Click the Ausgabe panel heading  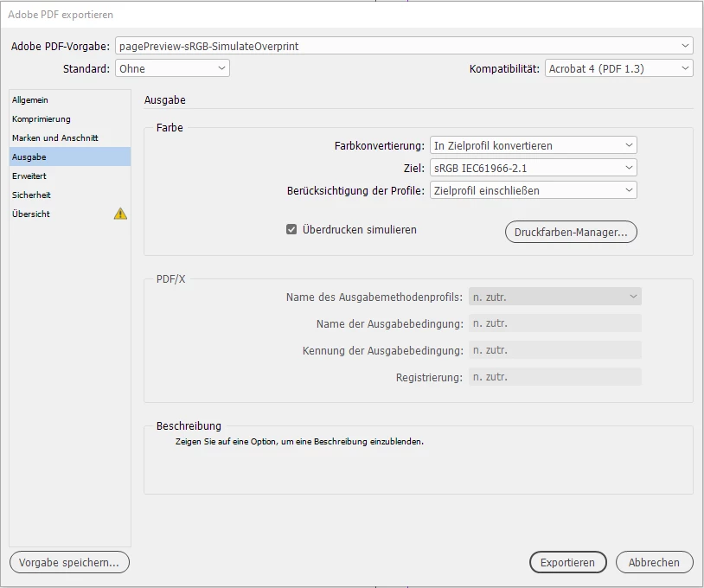tap(165, 99)
